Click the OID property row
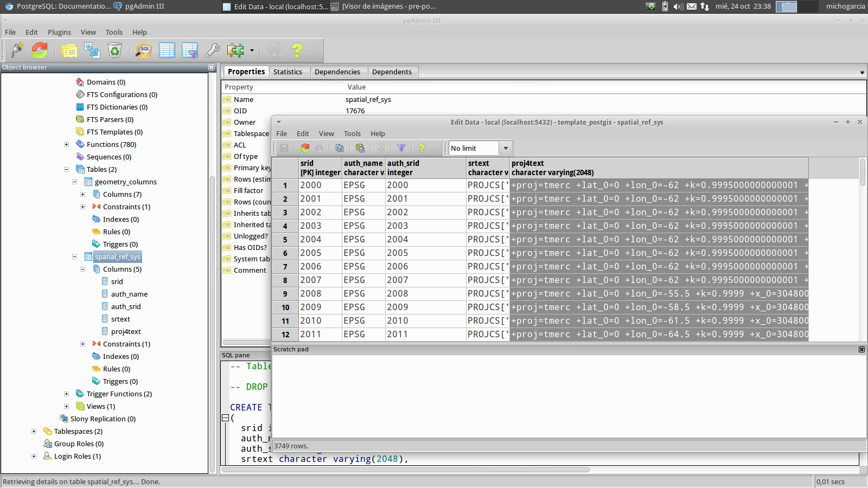Viewport: 868px width, 488px height. 544,111
